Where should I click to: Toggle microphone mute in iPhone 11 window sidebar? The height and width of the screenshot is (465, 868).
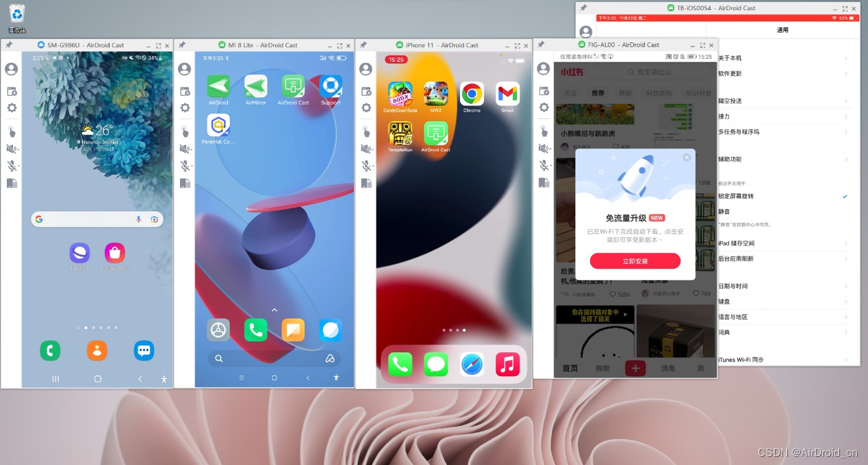[366, 165]
